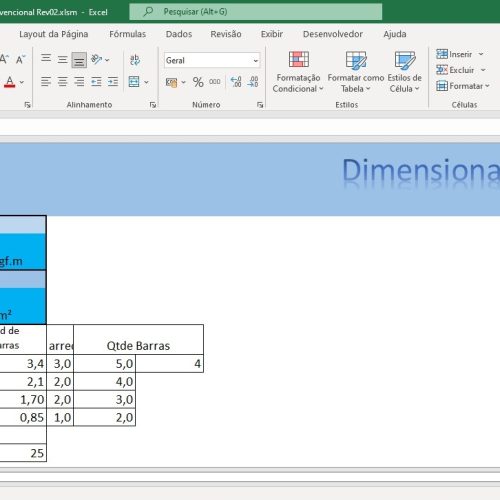This screenshot has width=500, height=500.
Task: Toggle center horizontal alignment
Action: (62, 82)
